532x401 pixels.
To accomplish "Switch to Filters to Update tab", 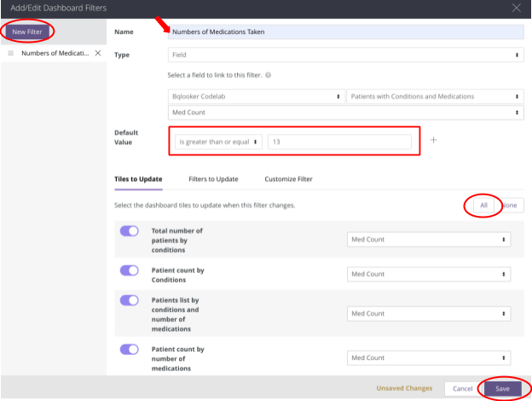I will click(213, 179).
